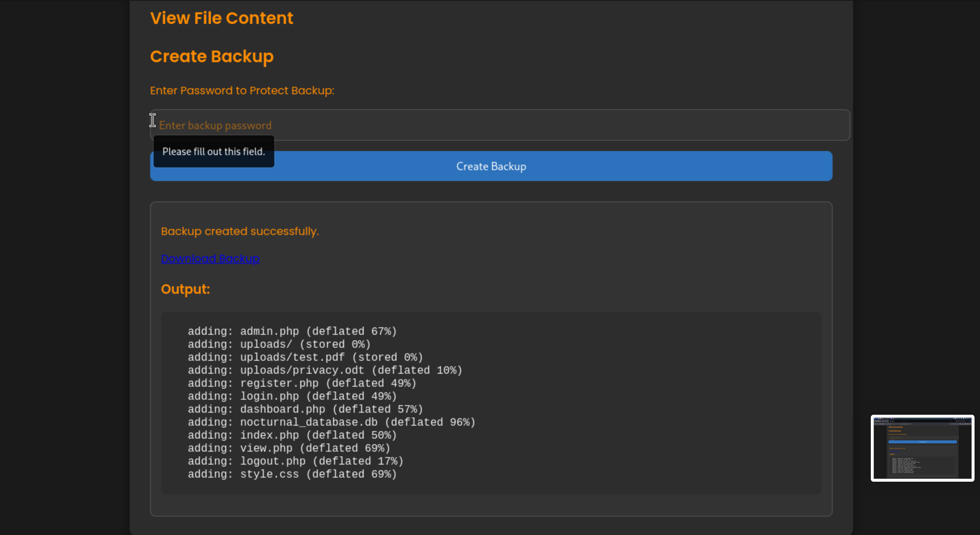This screenshot has height=535, width=980.
Task: Click the dashboard.php output line
Action: (305, 409)
